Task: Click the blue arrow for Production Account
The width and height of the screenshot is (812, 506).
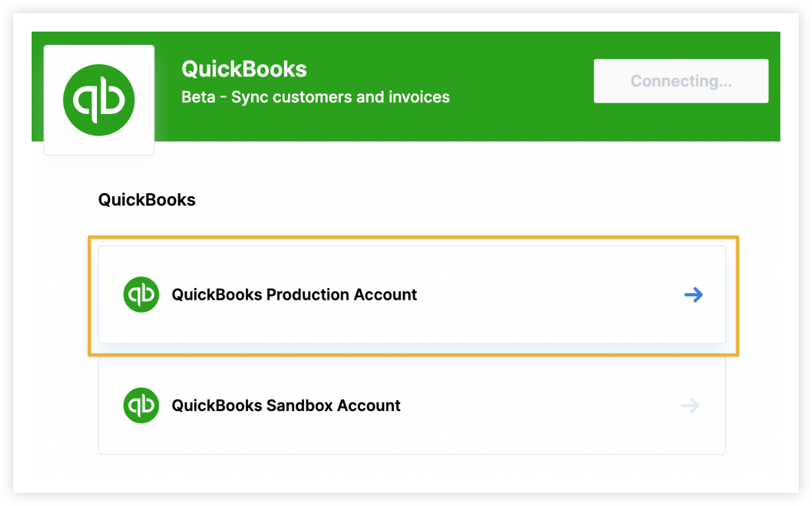Action: tap(693, 295)
